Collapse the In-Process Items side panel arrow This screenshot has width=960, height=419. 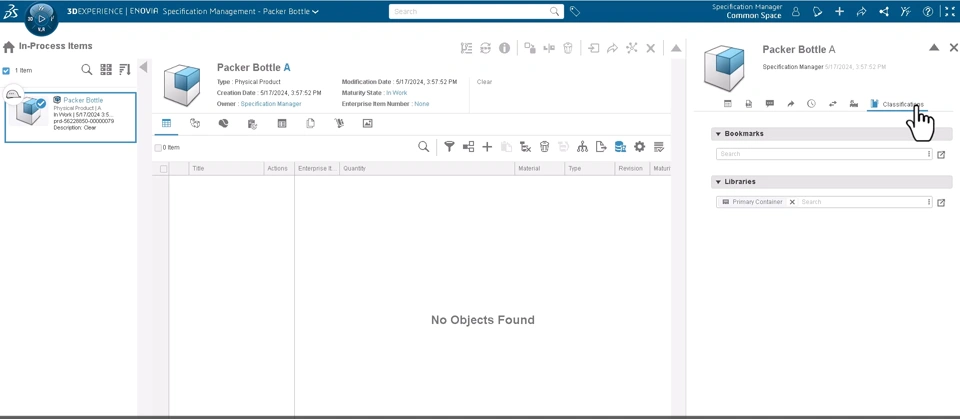pos(143,67)
